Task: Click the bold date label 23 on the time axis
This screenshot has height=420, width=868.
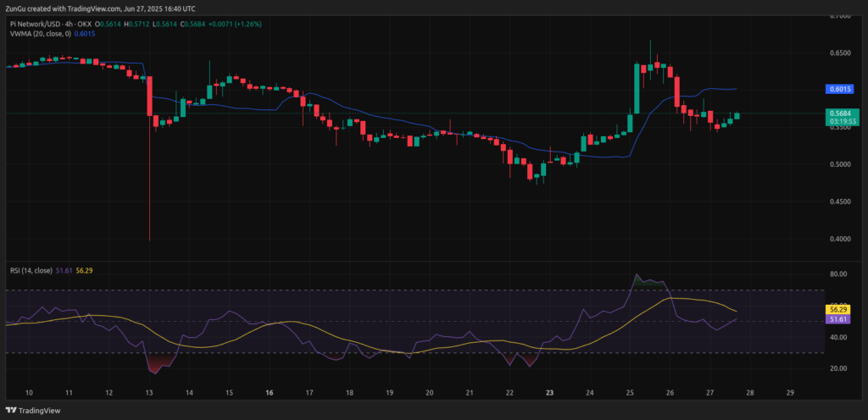Action: tap(549, 392)
